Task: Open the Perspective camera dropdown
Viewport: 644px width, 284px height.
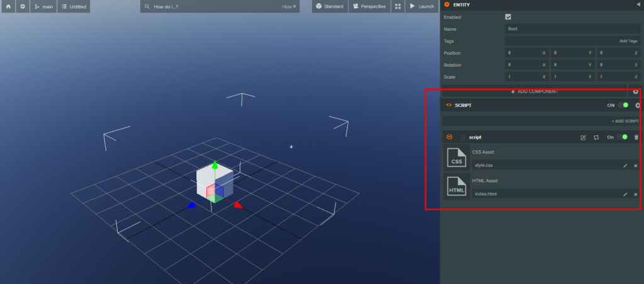Action: [369, 6]
